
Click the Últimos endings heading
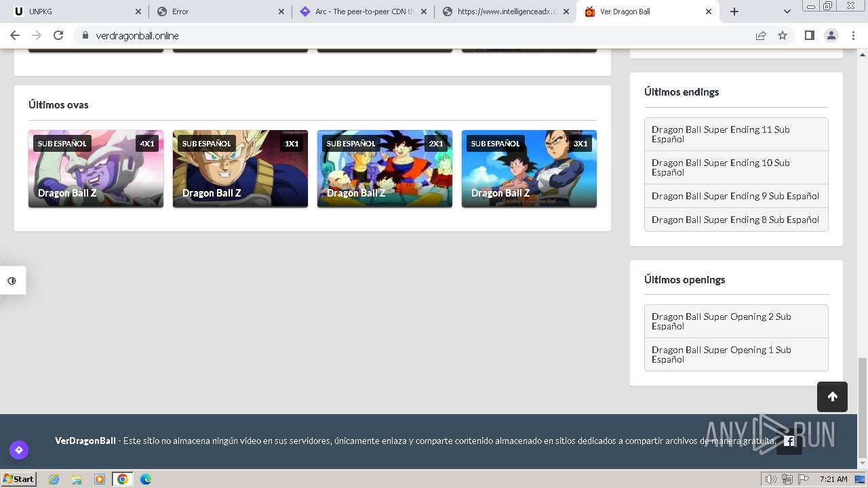point(682,91)
